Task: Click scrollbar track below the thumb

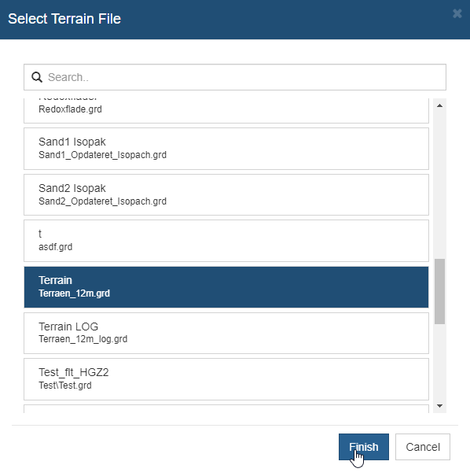Action: (439, 362)
